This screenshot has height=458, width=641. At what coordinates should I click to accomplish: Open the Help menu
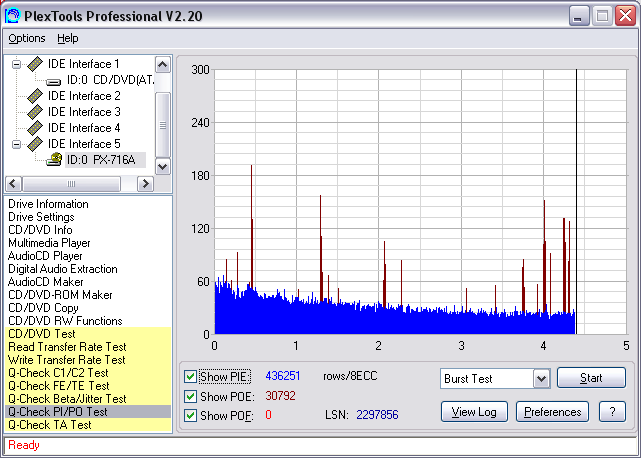(67, 38)
